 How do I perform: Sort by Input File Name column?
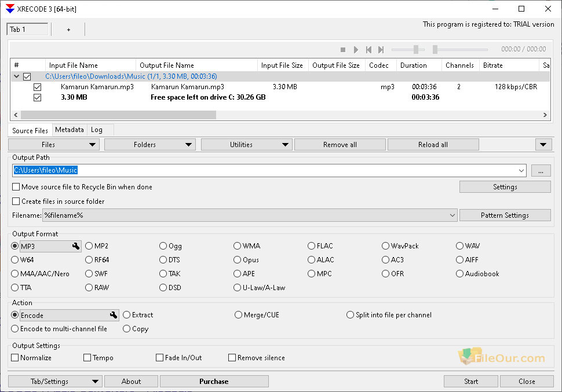coord(90,65)
